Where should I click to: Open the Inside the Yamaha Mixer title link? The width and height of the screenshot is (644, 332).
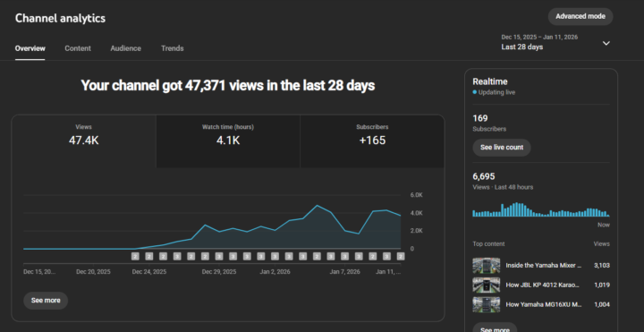(x=544, y=266)
